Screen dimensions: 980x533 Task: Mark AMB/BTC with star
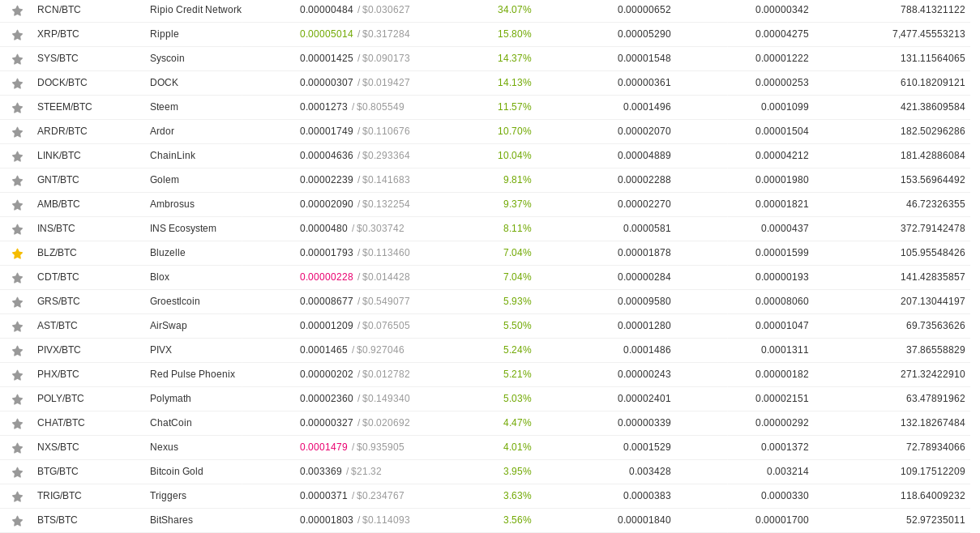click(17, 205)
